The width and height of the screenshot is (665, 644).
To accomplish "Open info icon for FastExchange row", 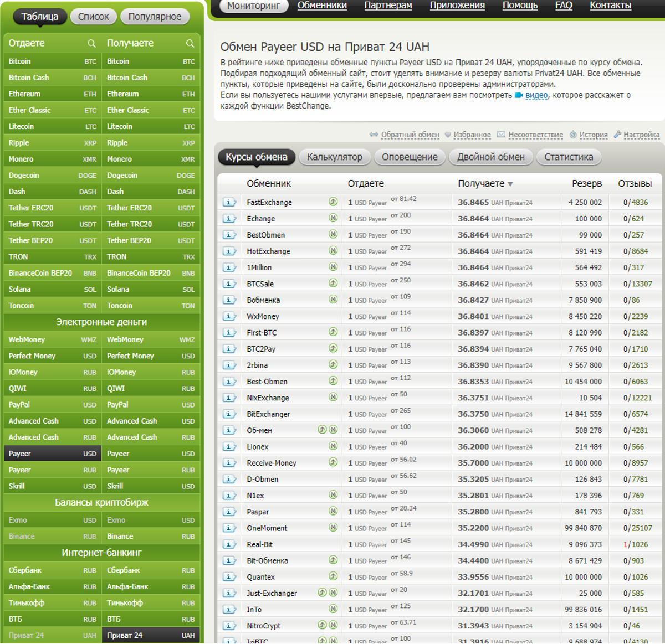I will [x=229, y=203].
